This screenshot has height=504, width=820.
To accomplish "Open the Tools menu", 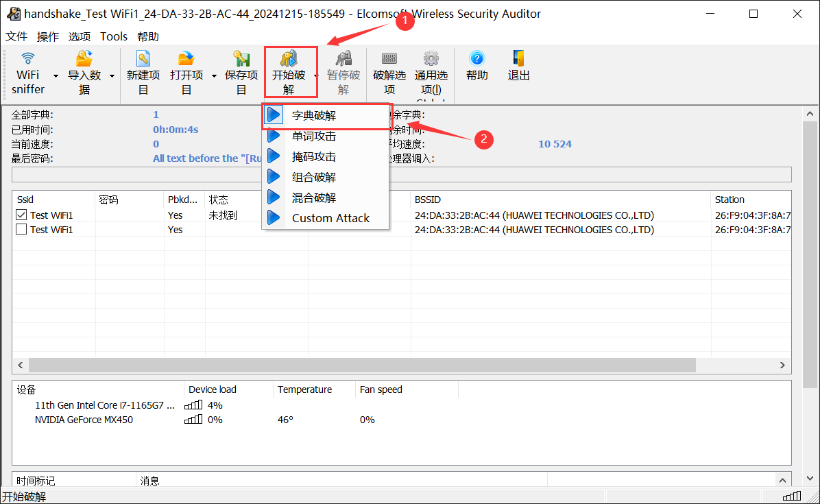I will [x=113, y=36].
